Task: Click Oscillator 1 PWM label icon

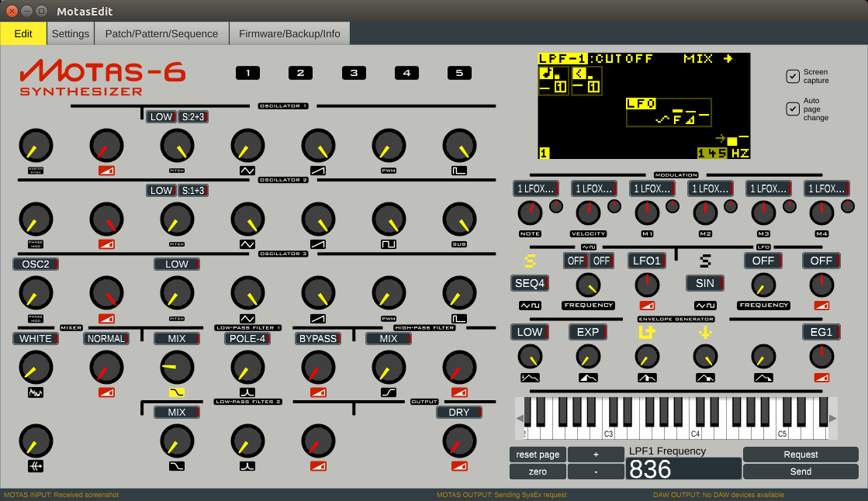Action: point(389,171)
